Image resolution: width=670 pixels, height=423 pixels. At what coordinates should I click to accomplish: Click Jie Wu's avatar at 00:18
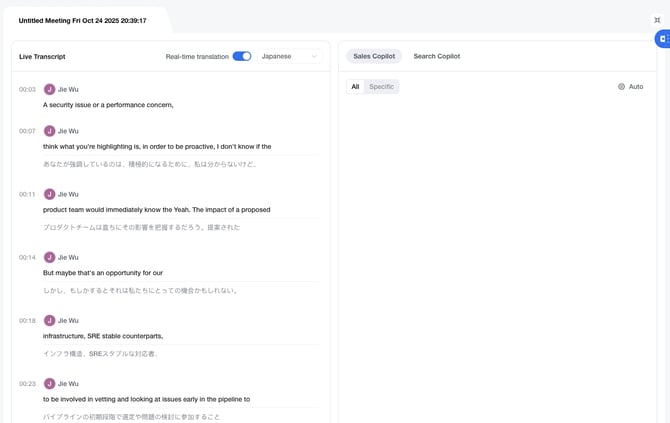pyautogui.click(x=49, y=321)
